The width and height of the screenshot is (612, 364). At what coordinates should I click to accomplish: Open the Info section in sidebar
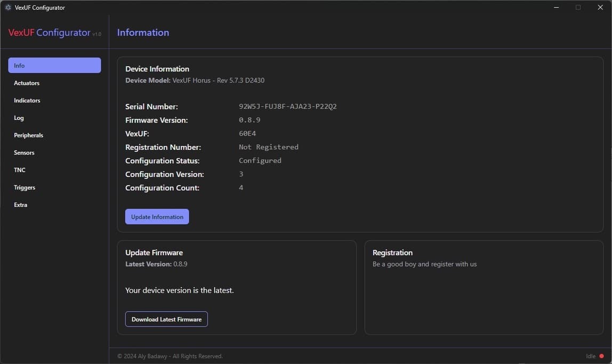coord(54,66)
